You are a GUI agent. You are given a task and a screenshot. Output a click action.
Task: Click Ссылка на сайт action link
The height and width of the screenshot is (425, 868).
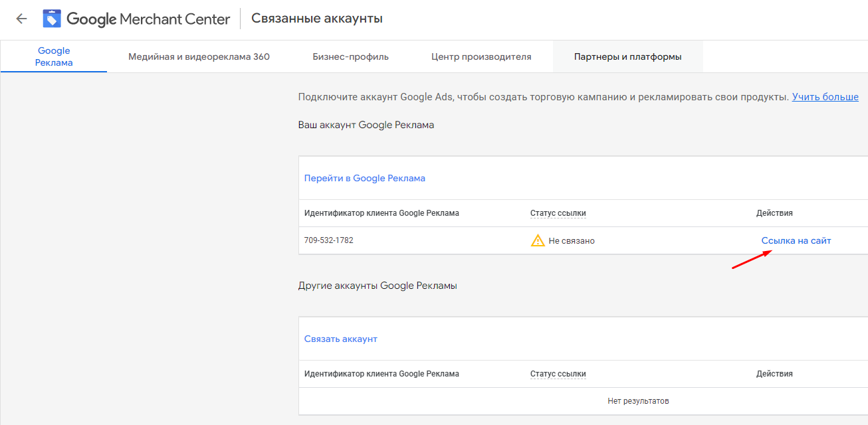point(796,240)
